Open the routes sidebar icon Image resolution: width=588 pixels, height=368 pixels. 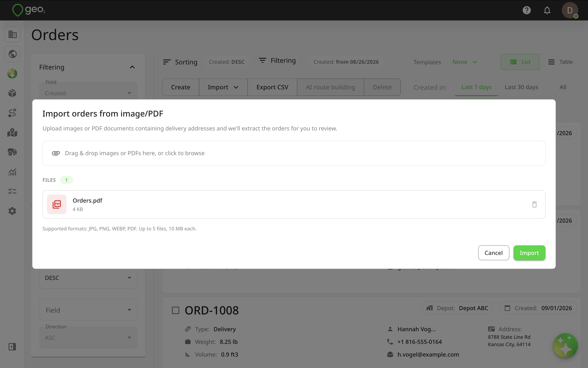pyautogui.click(x=12, y=113)
